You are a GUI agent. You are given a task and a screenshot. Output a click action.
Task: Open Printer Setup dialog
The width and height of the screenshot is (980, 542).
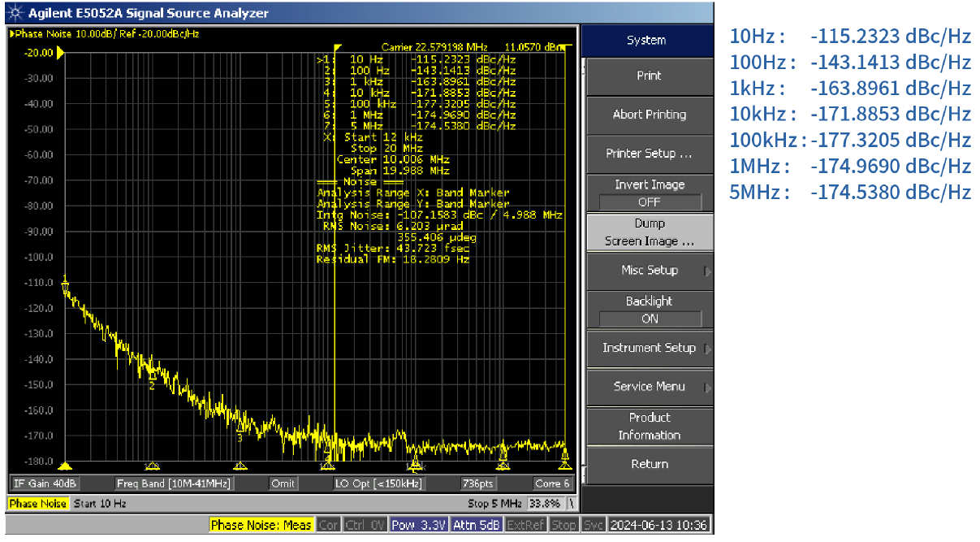tap(649, 154)
